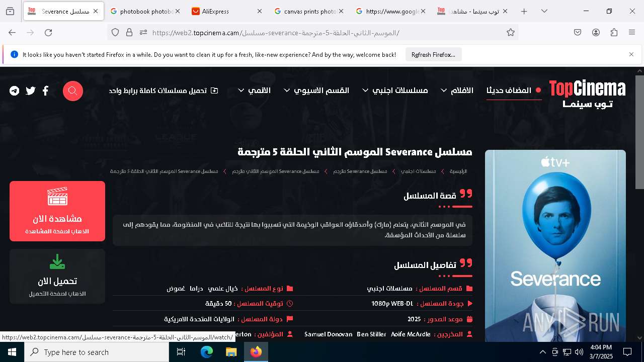The image size is (644, 362).
Task: Click director Aoife McArdle link
Action: click(x=411, y=334)
